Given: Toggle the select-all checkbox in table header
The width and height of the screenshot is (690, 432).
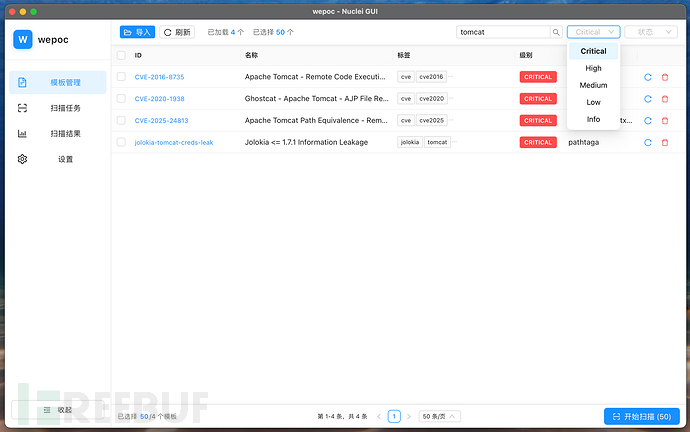Looking at the screenshot, I should (121, 55).
